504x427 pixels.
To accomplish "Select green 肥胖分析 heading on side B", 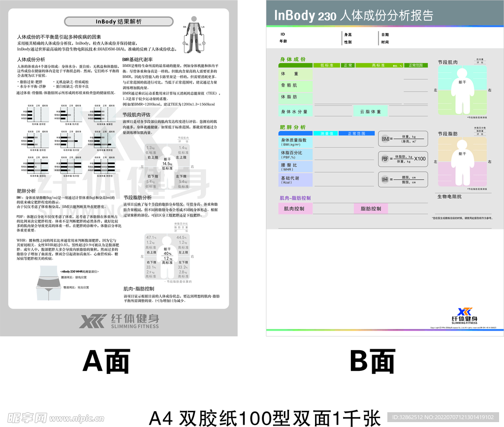I will [292, 128].
